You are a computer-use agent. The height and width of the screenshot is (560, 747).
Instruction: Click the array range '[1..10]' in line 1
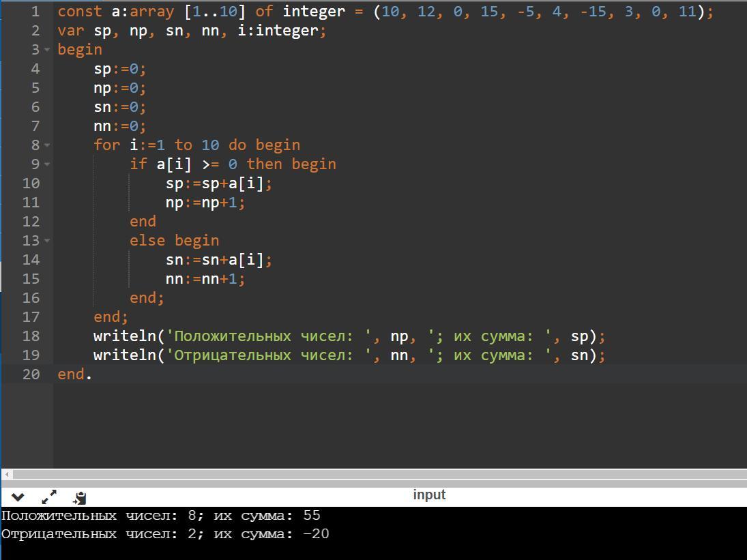(x=214, y=12)
